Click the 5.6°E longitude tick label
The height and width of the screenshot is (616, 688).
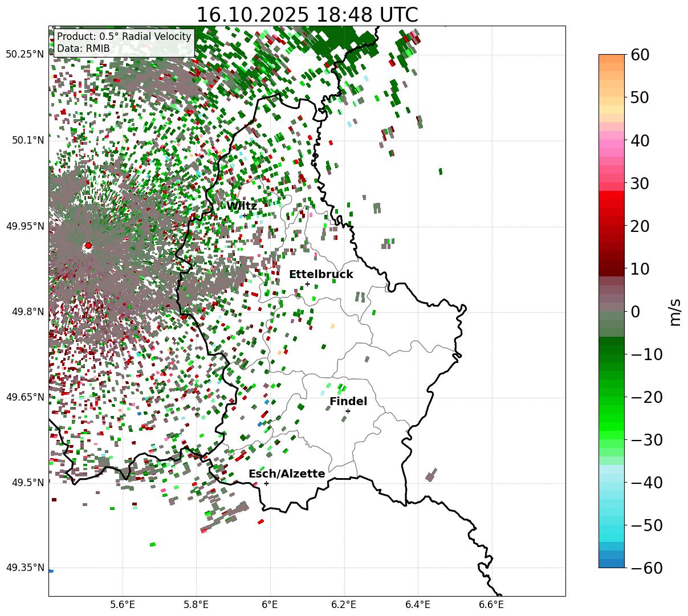123,606
